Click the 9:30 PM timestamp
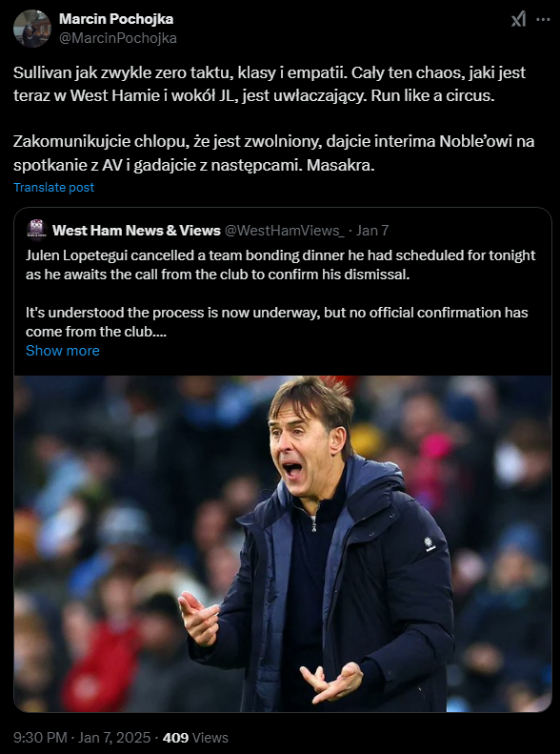560x754 pixels. 40,737
